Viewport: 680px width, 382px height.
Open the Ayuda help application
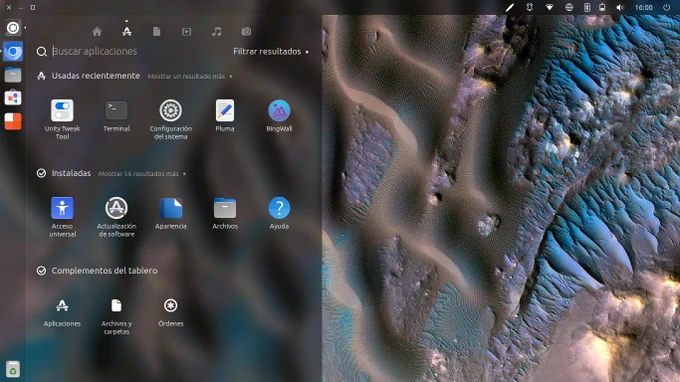(x=279, y=213)
